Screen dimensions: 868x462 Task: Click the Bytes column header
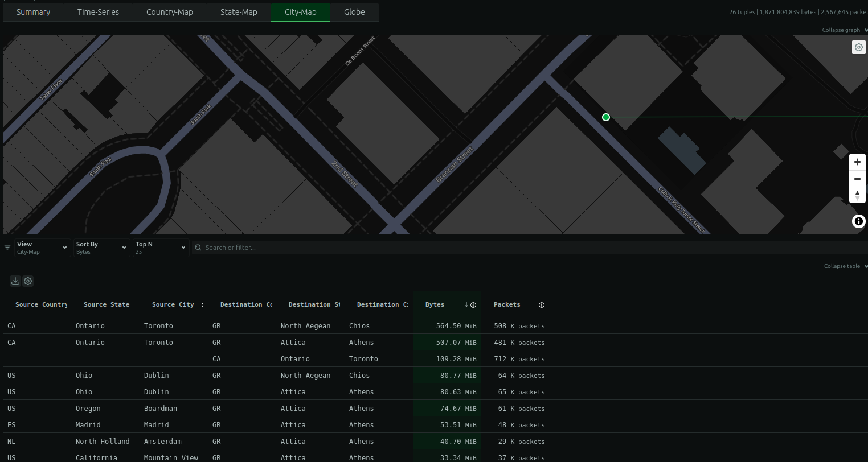435,305
